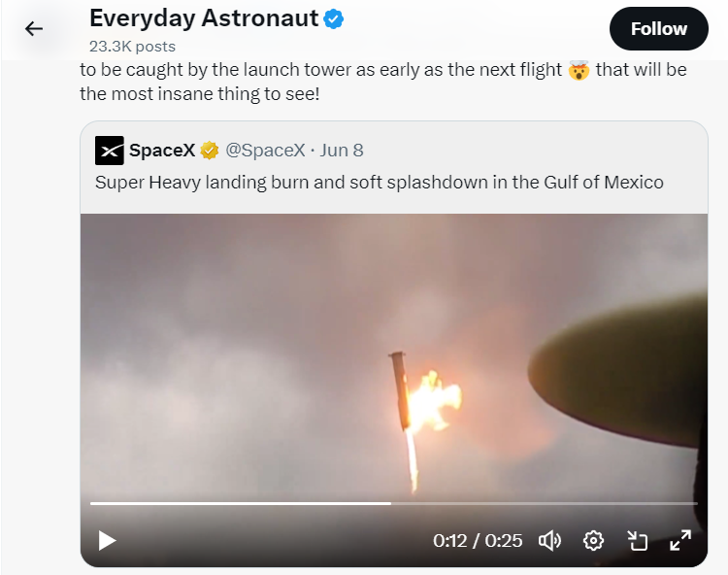Image resolution: width=728 pixels, height=575 pixels.
Task: Play the Super Heavy landing video
Action: pos(107,541)
